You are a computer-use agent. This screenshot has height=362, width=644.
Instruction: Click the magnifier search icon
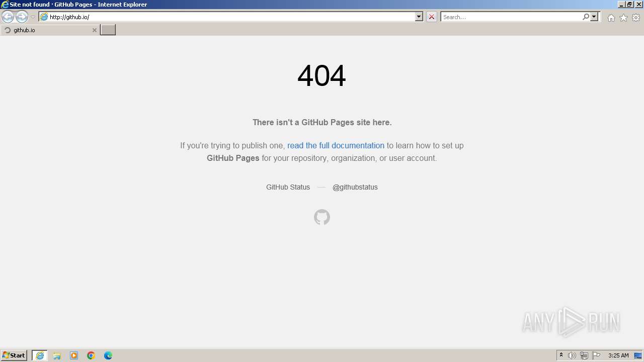point(586,17)
